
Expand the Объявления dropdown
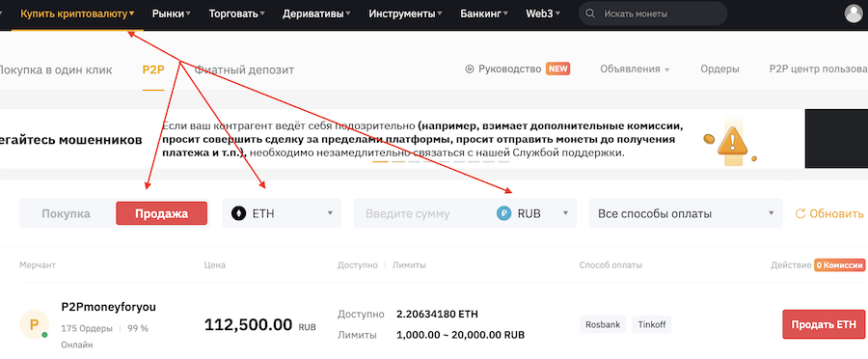click(x=635, y=69)
